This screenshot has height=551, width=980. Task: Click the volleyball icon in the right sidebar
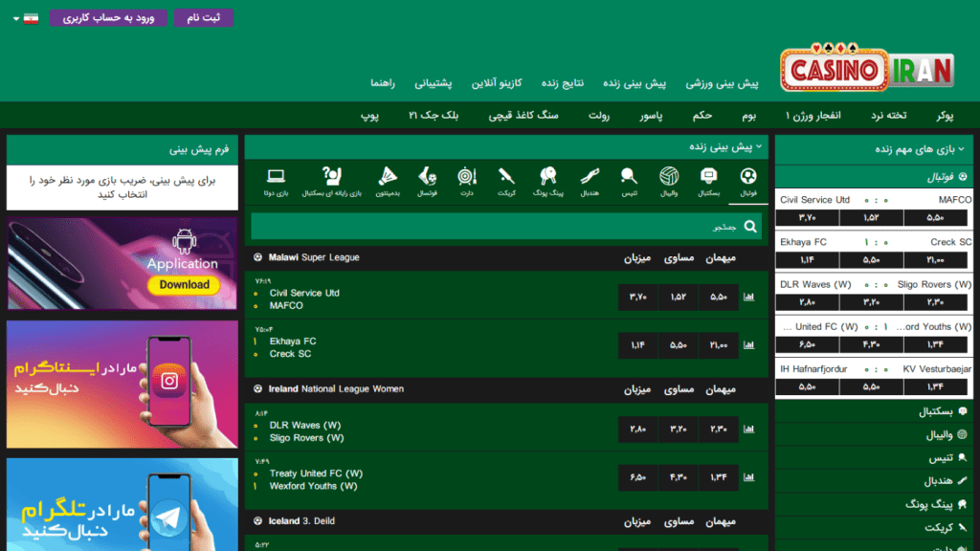coord(963,434)
